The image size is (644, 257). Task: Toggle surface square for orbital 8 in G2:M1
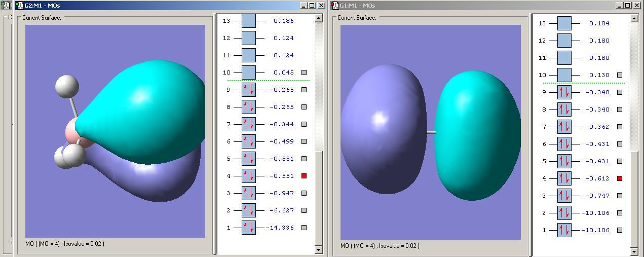(x=304, y=107)
